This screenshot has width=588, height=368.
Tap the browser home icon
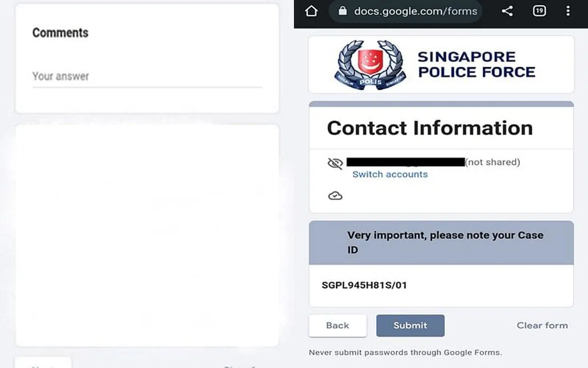(311, 11)
